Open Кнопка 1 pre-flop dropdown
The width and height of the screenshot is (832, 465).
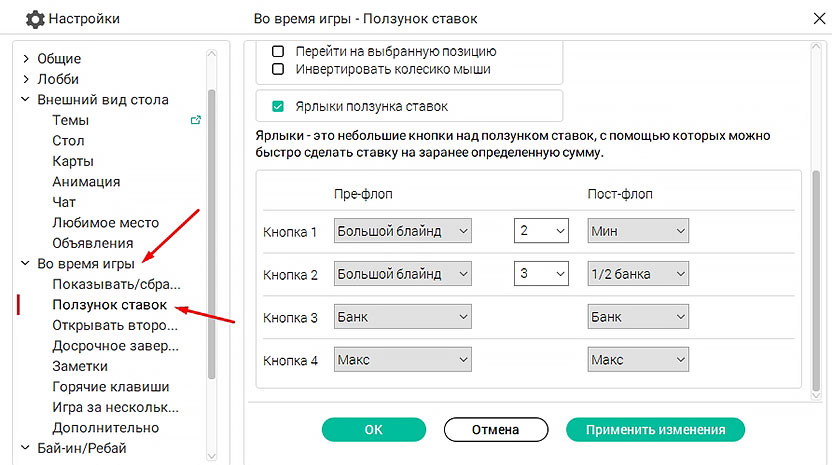pyautogui.click(x=403, y=231)
